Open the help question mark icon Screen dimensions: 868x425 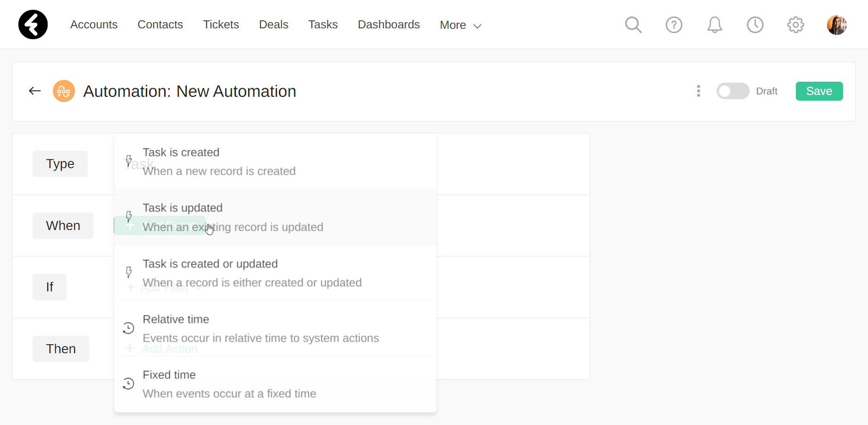674,25
